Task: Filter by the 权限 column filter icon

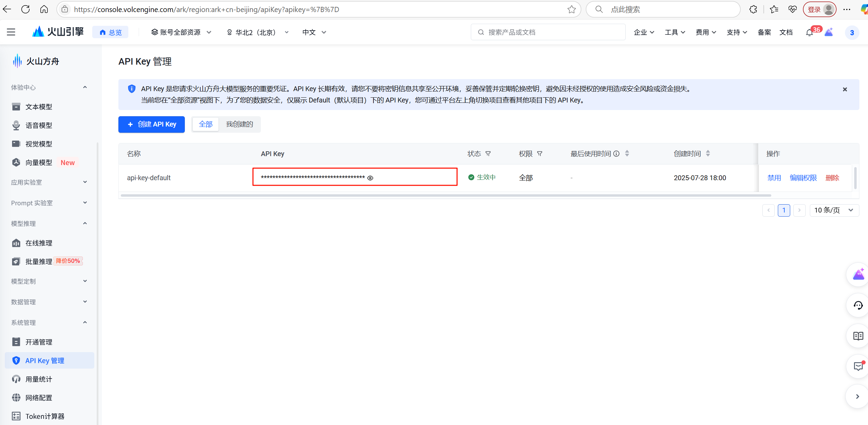Action: point(540,154)
